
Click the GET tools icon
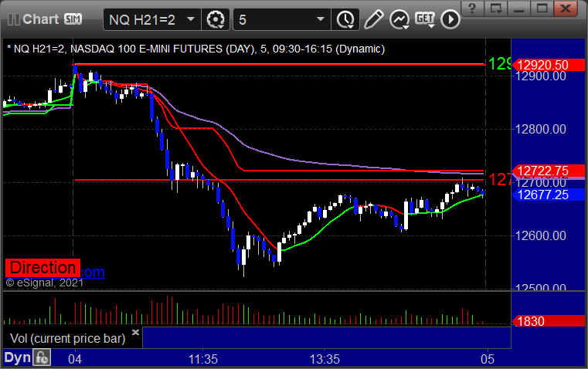(425, 19)
